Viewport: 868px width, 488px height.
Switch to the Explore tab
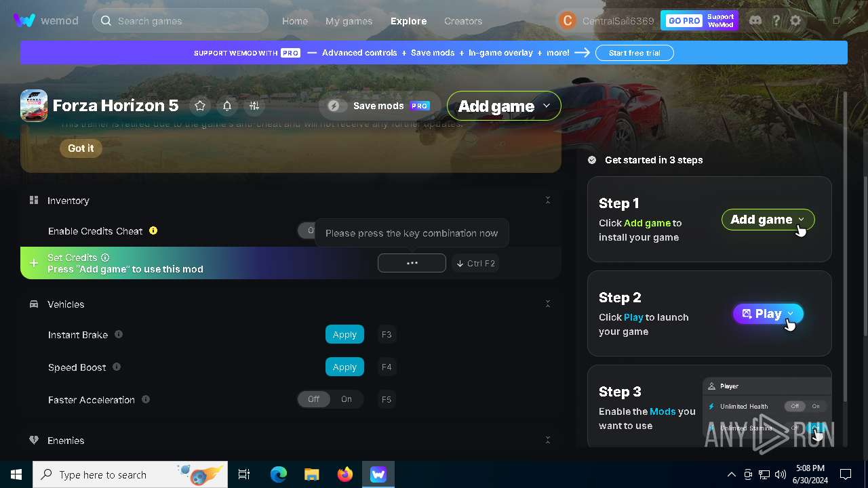(409, 21)
